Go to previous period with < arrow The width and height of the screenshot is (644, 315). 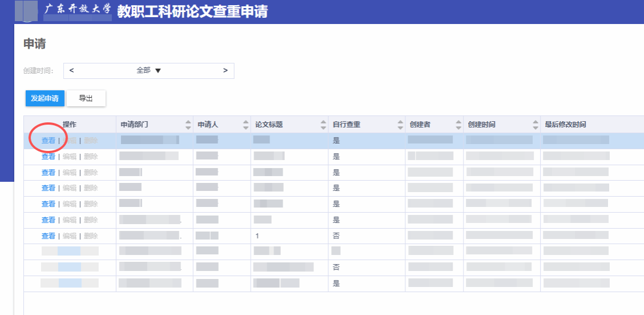click(71, 70)
